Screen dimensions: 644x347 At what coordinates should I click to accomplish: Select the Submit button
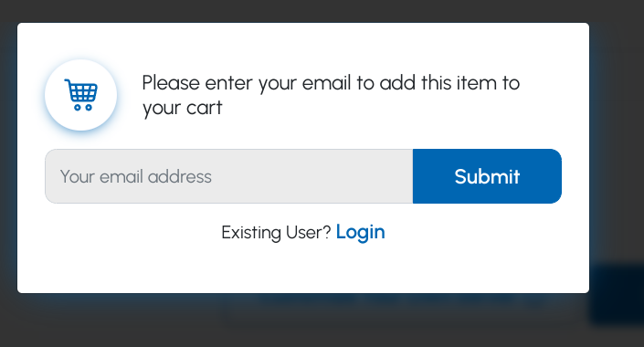(487, 176)
